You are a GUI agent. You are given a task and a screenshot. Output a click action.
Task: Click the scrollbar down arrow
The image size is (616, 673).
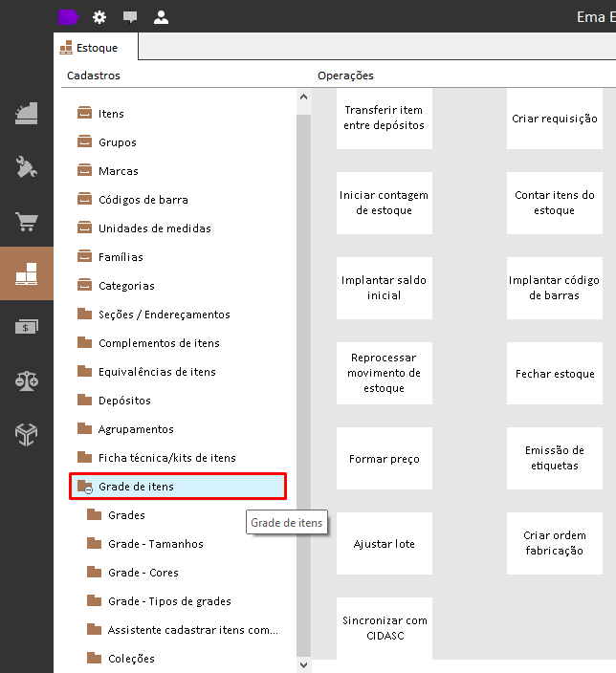tap(304, 665)
